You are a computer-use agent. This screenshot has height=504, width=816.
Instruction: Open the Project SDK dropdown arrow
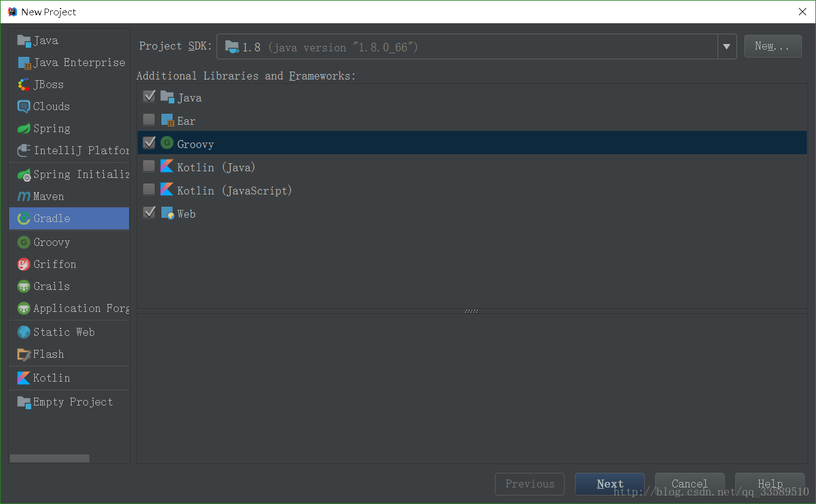tap(727, 46)
